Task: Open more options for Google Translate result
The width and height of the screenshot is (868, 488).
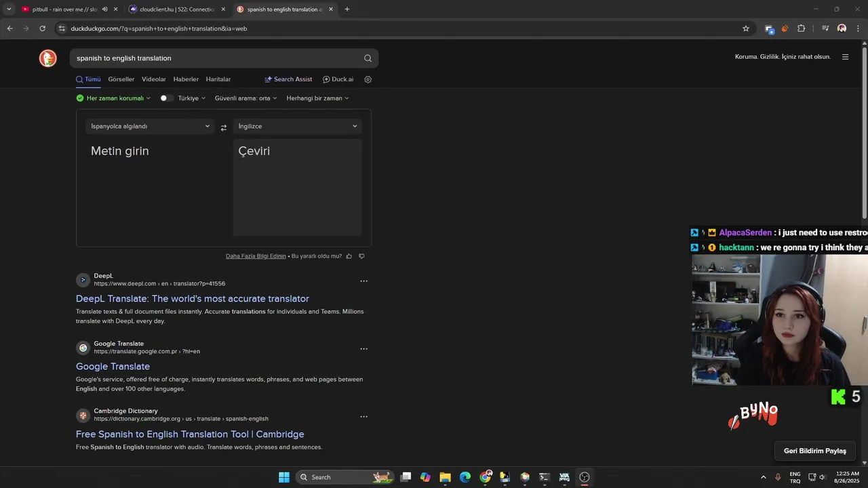Action: 363,349
